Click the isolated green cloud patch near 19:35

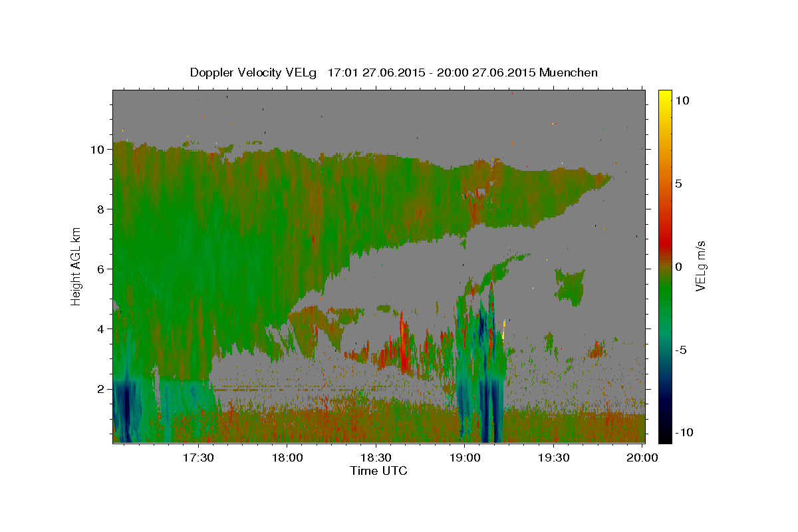[x=570, y=286]
